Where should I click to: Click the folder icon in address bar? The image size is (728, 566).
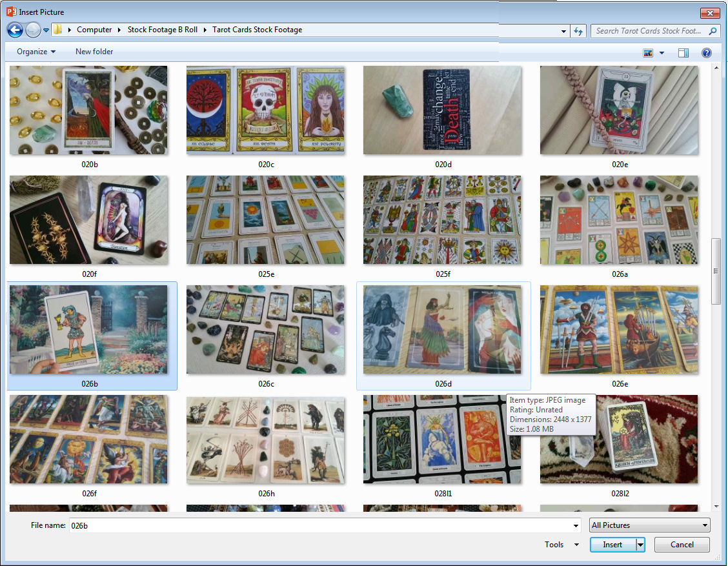[57, 30]
